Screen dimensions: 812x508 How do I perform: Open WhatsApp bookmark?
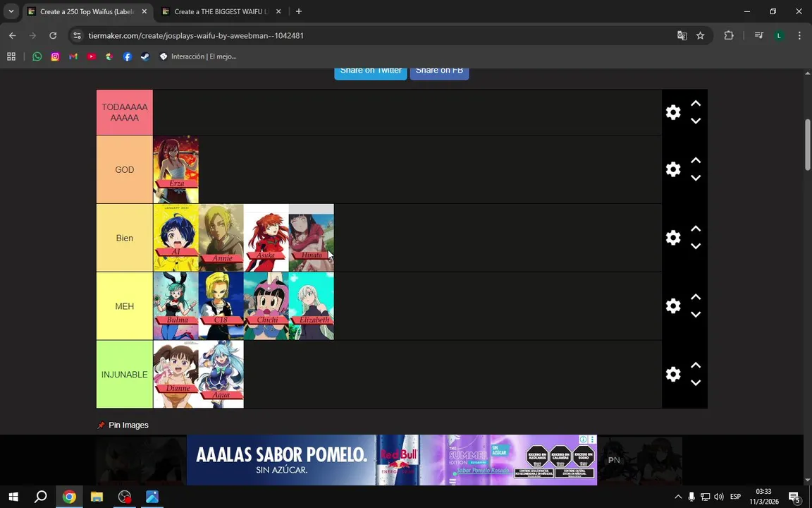click(37, 56)
